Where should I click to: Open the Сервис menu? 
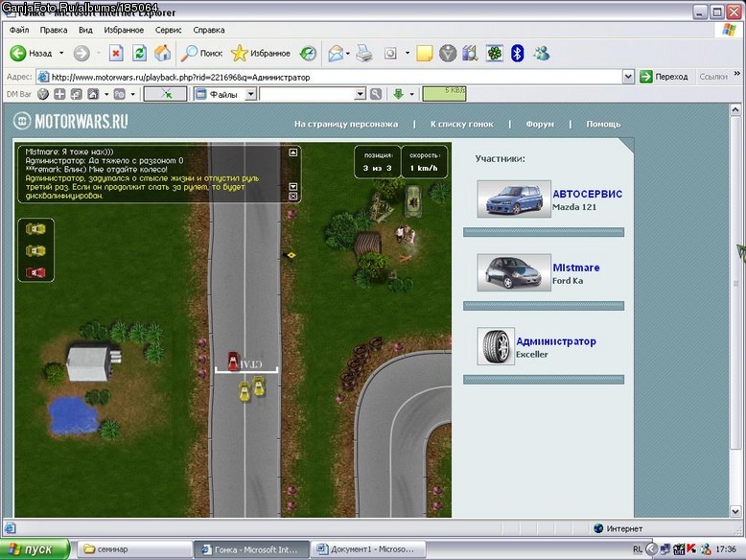click(x=169, y=30)
